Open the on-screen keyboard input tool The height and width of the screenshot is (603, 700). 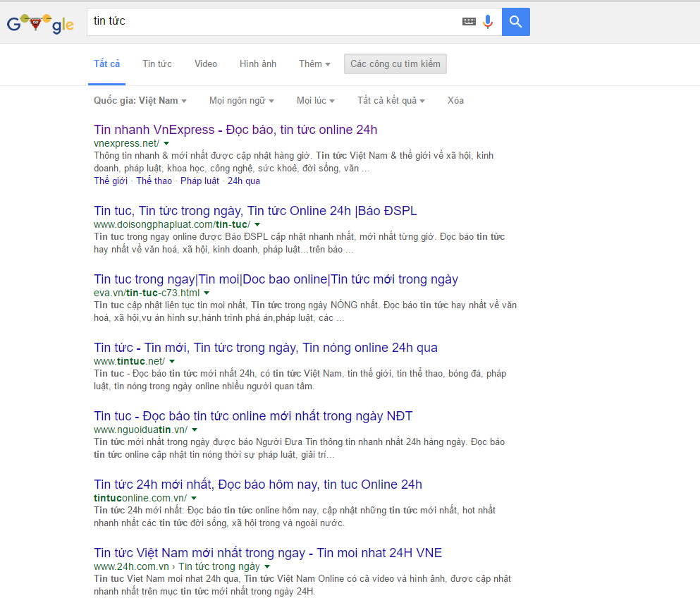pyautogui.click(x=469, y=22)
